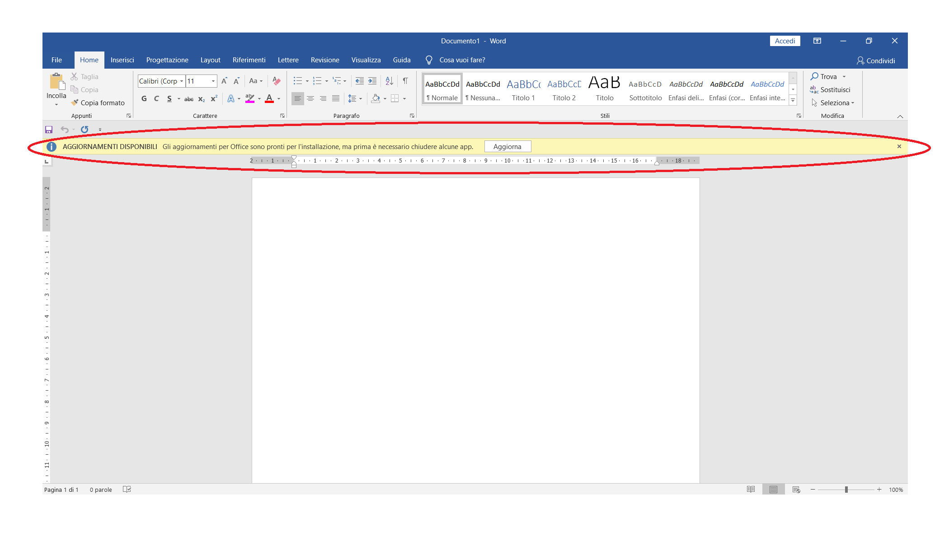Click the Accedi sign-in button
949x560 pixels.
[x=785, y=41]
